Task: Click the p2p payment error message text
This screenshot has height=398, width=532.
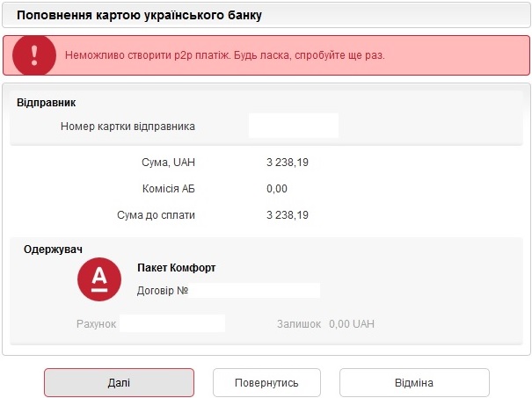Action: (224, 55)
